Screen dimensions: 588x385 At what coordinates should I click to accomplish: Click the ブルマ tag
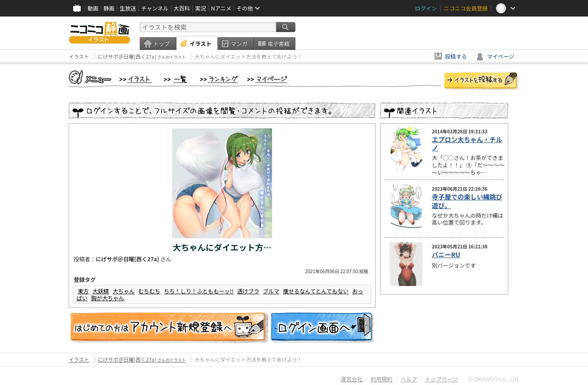271,291
